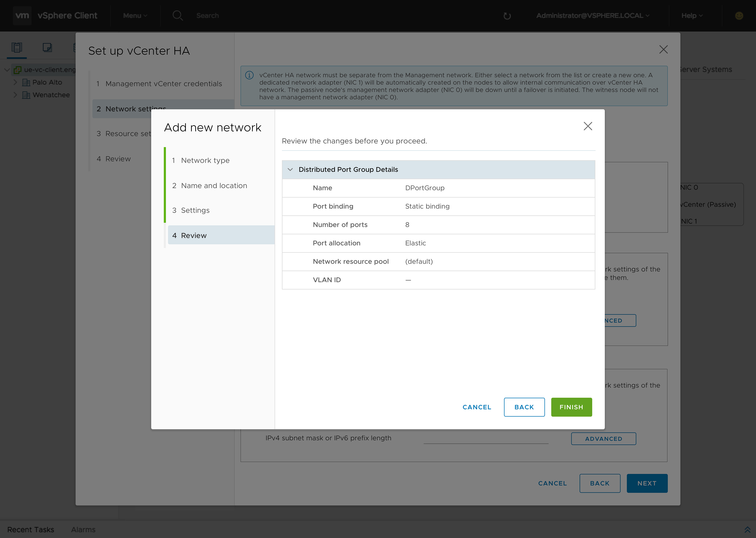Open the Recent Tasks panel
The height and width of the screenshot is (538, 756).
tap(31, 530)
